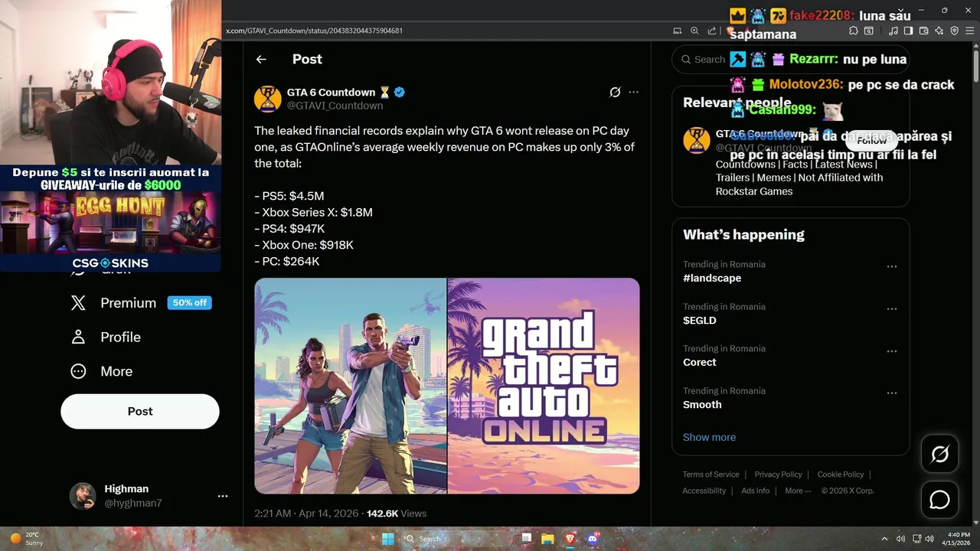Follow GTA 6 Countdown in Relevant people
Screen dimensions: 980x551
tap(871, 141)
